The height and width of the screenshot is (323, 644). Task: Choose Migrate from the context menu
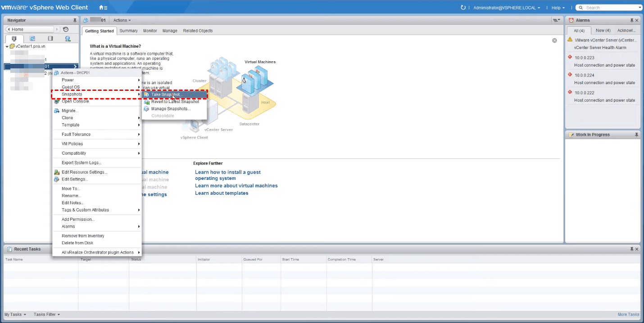[70, 111]
